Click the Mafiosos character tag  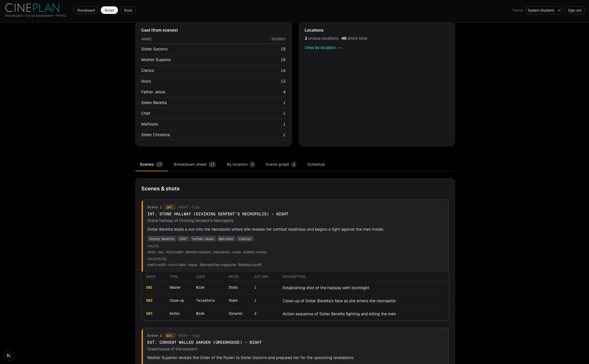coord(226,239)
